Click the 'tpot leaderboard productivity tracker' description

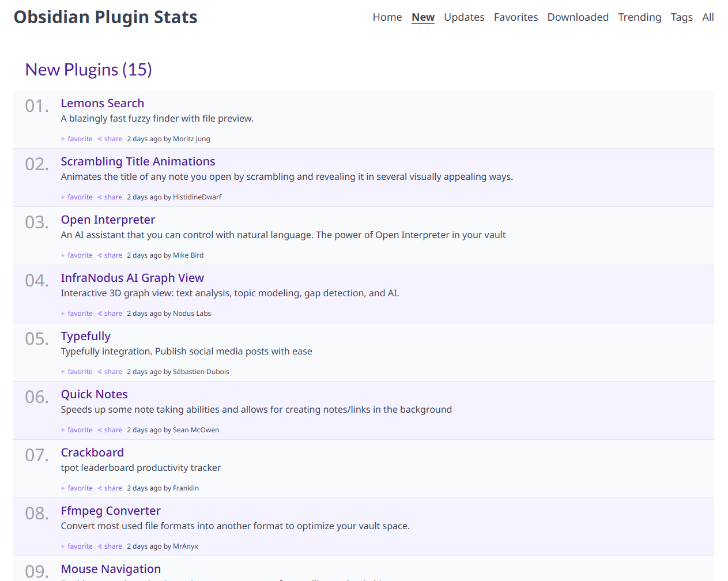pyautogui.click(x=141, y=468)
